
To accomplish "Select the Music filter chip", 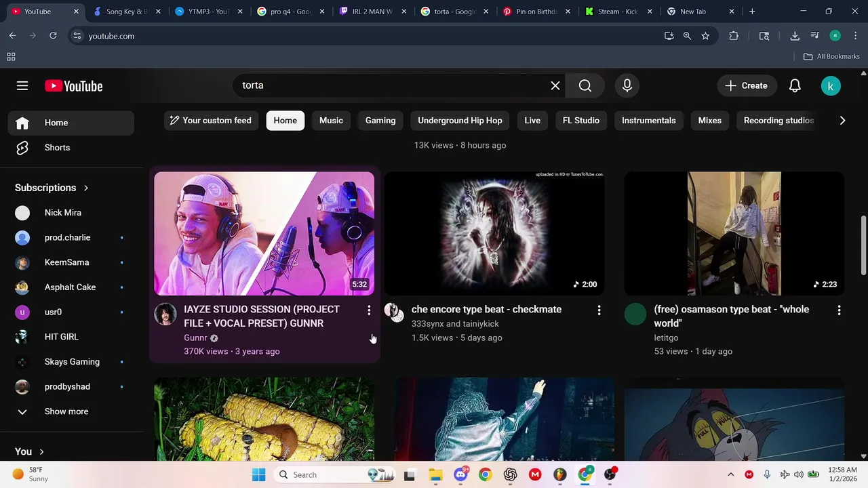I will click(x=331, y=121).
